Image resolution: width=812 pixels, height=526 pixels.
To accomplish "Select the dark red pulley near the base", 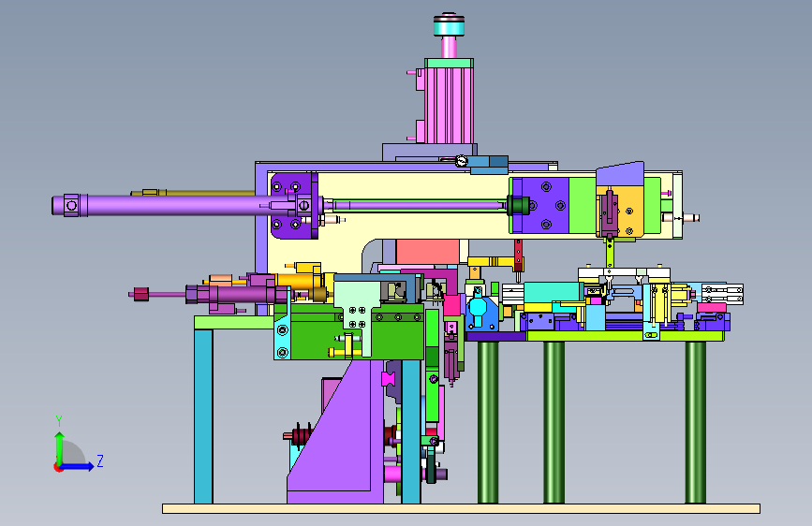I will tap(302, 436).
